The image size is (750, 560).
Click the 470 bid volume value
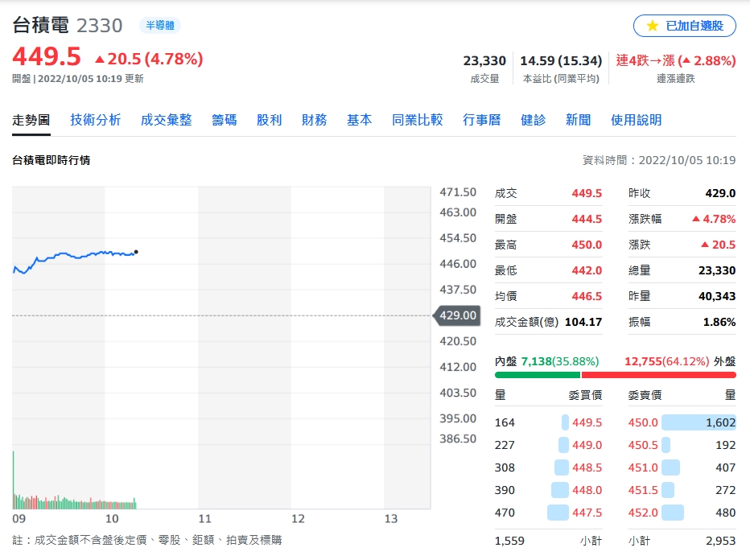tap(505, 513)
